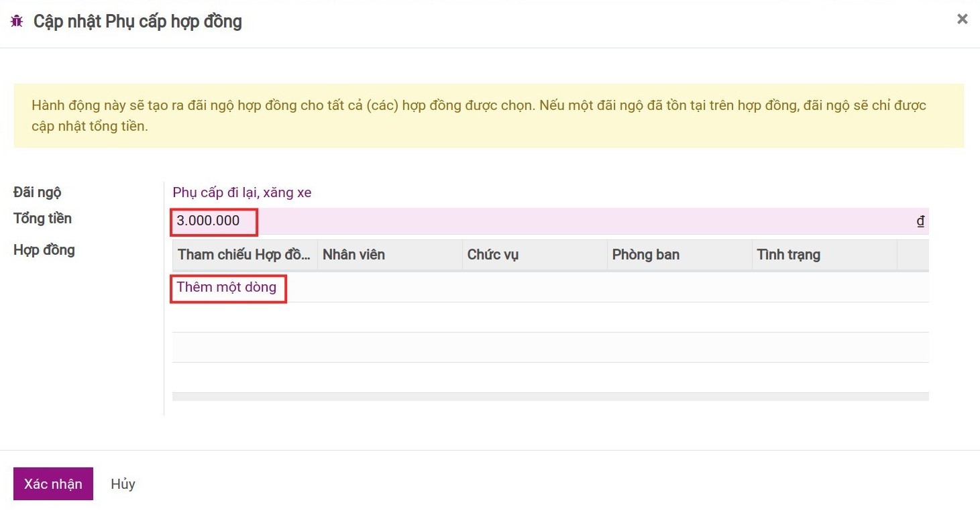Screen dimensions: 980x523
Task: Open the 'Phụ cấp đi lại, xăng xe' link
Action: [241, 192]
